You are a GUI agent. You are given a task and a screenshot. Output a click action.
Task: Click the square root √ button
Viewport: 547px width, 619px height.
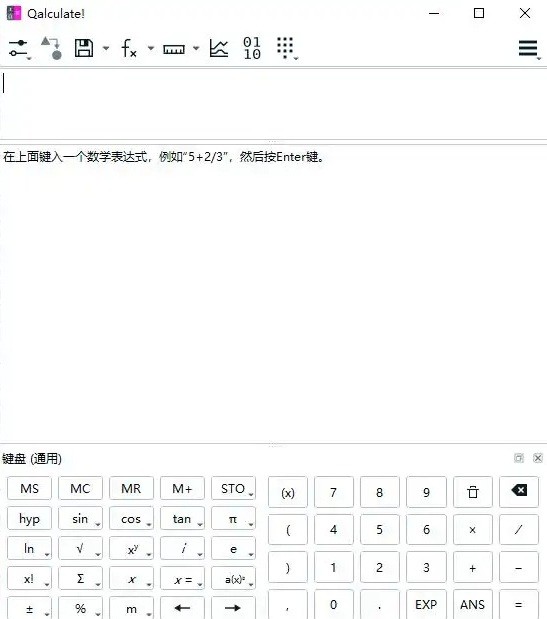point(80,548)
